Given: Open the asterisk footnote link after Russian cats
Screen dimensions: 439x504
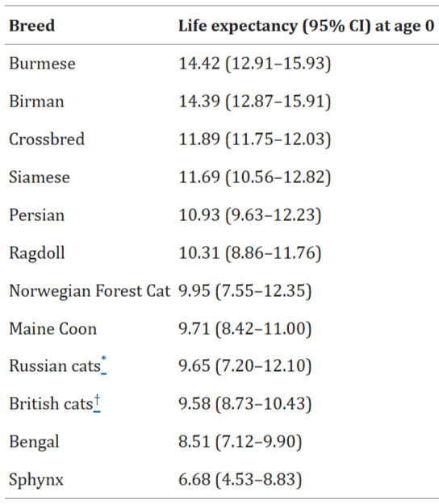Looking at the screenshot, I should [x=104, y=364].
